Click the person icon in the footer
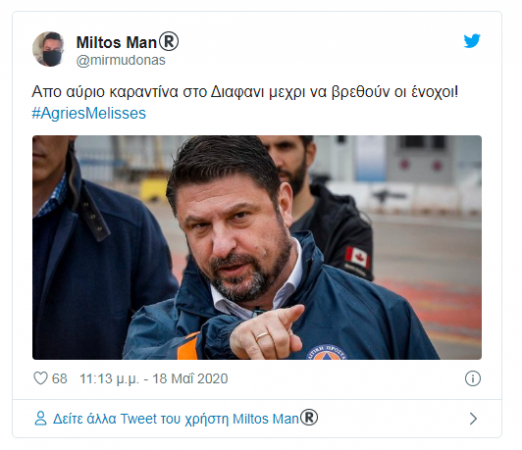Screen dimensions: 522x450 pyautogui.click(x=41, y=418)
